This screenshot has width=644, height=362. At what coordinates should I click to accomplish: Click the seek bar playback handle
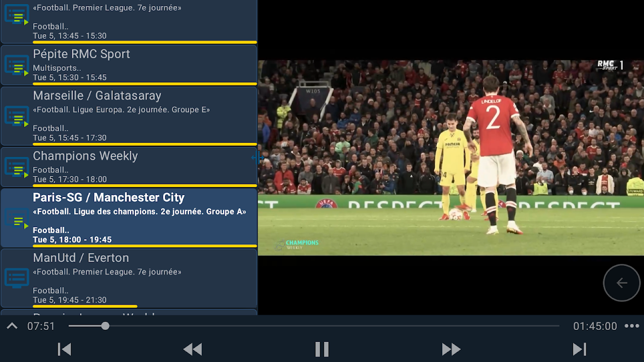coord(105,326)
